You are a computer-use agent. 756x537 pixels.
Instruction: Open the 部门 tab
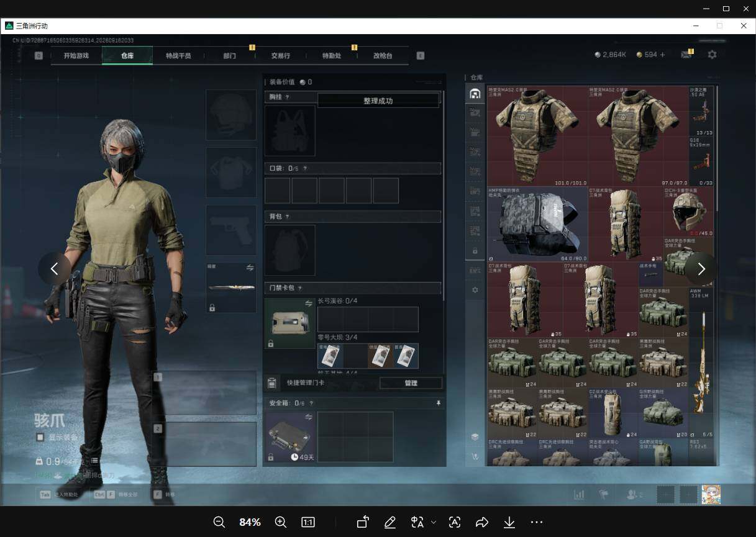click(230, 55)
